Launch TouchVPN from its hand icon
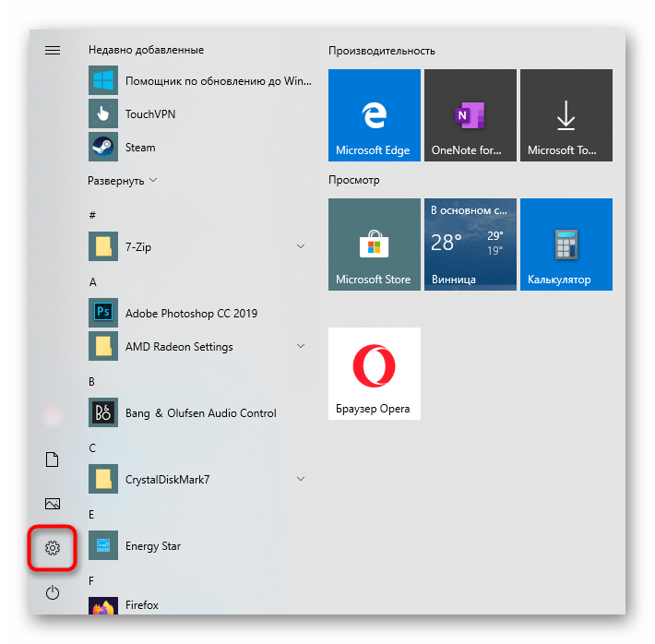 [103, 113]
